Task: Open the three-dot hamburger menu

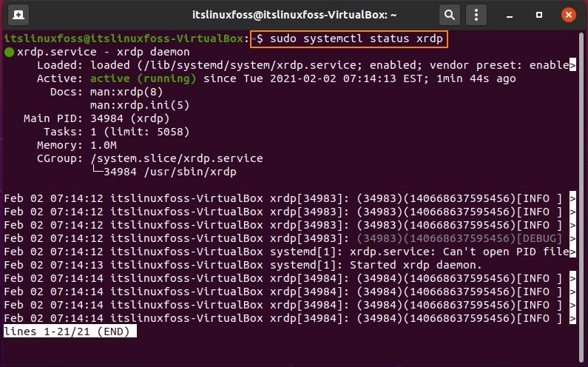Action: (x=476, y=15)
